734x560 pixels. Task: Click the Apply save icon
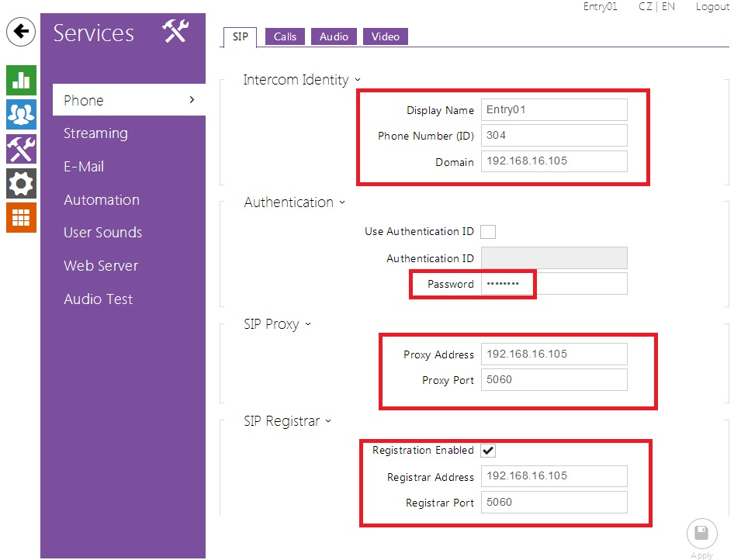coord(701,534)
